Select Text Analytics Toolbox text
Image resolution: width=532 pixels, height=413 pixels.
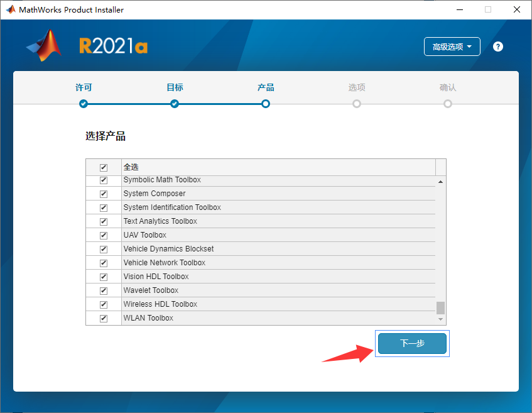[x=160, y=221]
